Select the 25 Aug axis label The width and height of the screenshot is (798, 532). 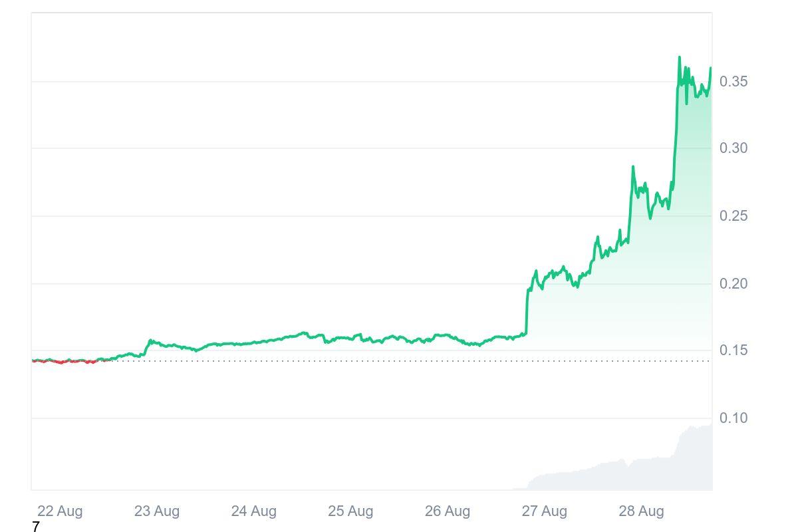(x=350, y=511)
